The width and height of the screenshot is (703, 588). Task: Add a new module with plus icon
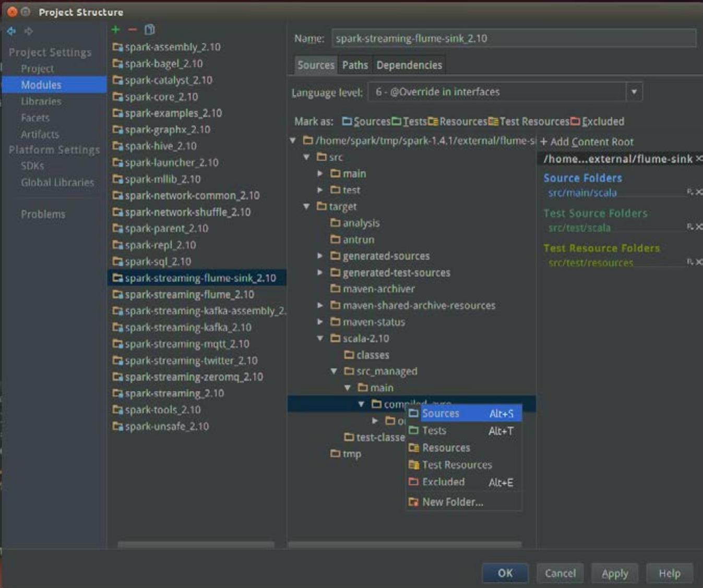[116, 30]
